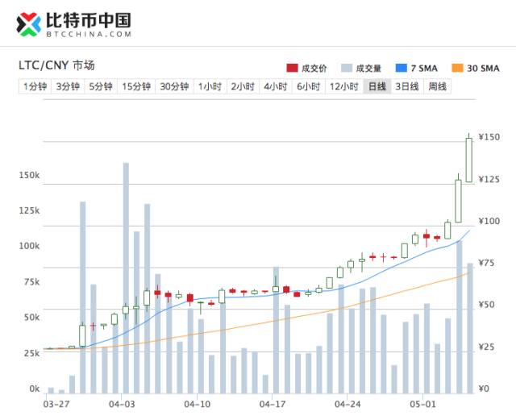
Task: Click the 03-27 date axis label
Action: [x=56, y=404]
